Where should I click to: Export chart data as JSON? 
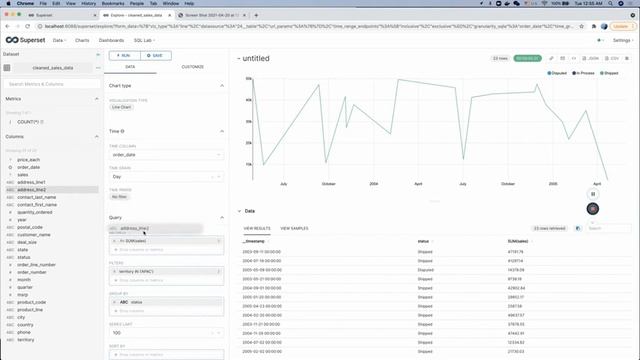coord(591,58)
